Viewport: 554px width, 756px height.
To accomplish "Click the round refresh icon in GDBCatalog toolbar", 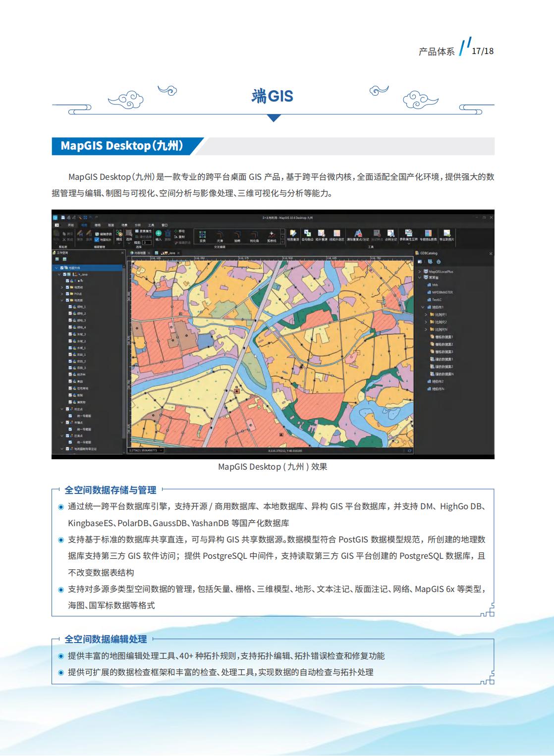I will pos(439,262).
